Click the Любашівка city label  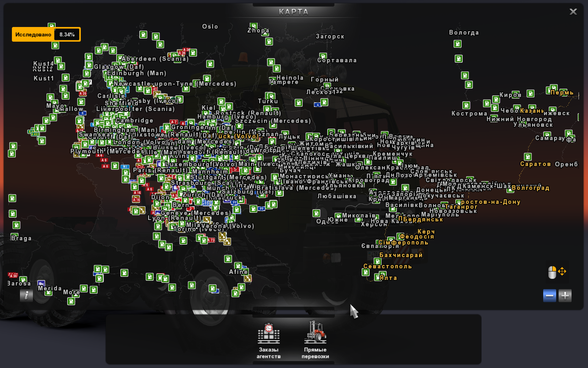(x=337, y=196)
